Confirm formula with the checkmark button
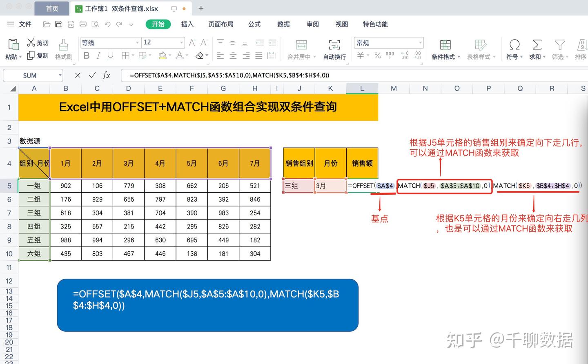The height and width of the screenshot is (364, 588). coord(92,75)
